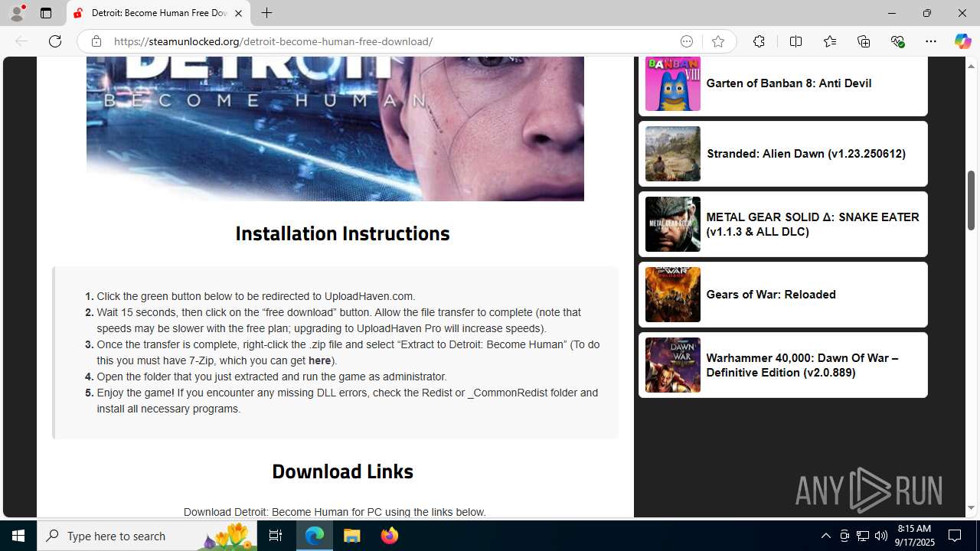Open METAL GEAR SOLID Snake Eater link
This screenshot has width=980, height=551.
tap(812, 224)
